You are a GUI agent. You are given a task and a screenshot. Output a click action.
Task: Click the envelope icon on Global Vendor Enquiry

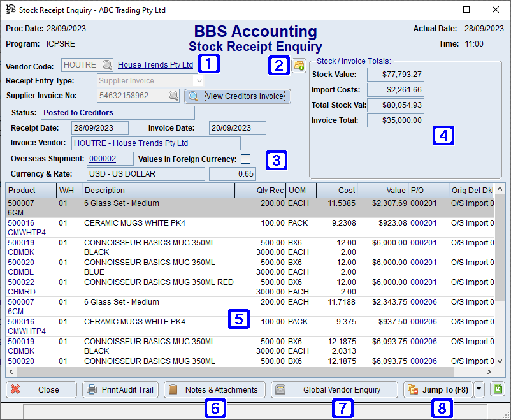(x=280, y=389)
